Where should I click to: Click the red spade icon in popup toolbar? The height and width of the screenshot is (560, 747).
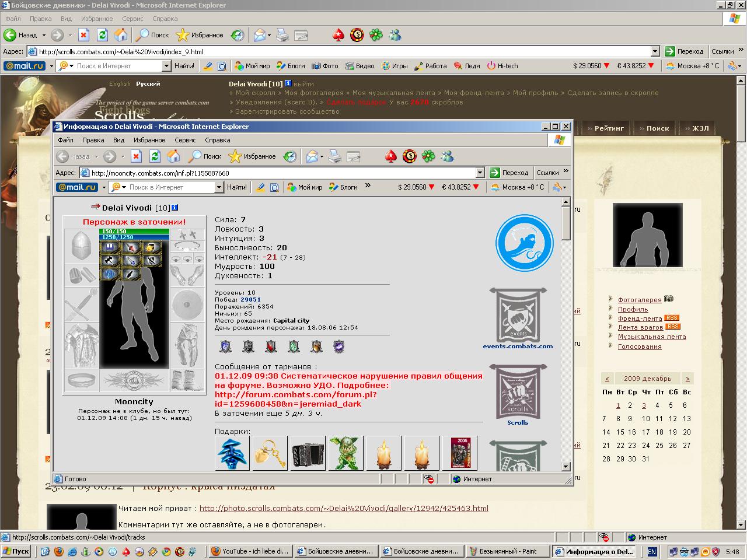coord(391,156)
